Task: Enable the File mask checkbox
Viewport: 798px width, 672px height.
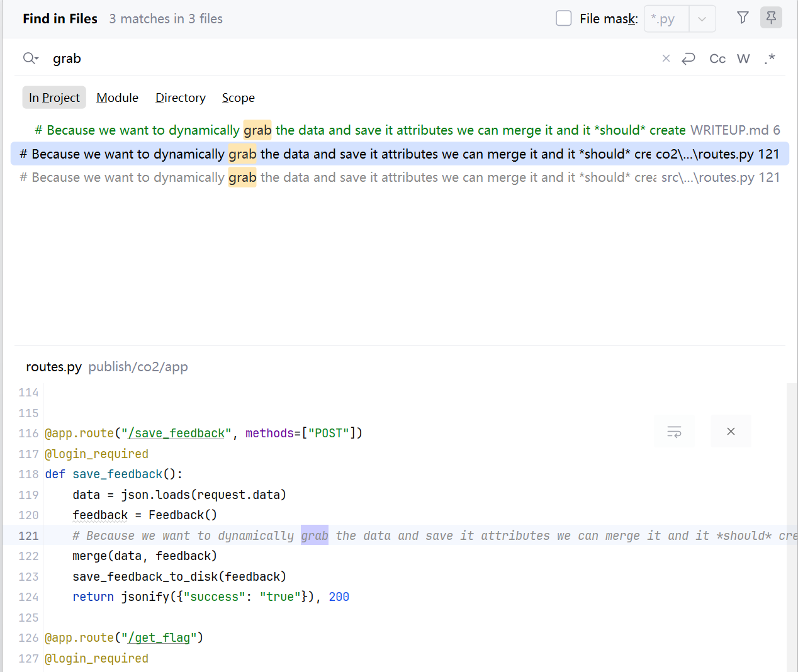Action: tap(564, 18)
